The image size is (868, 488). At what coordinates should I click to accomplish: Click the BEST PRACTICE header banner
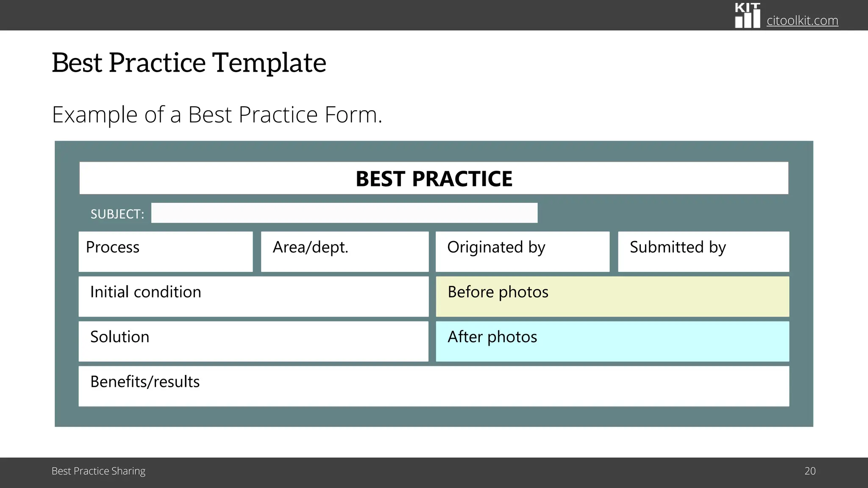pyautogui.click(x=434, y=178)
